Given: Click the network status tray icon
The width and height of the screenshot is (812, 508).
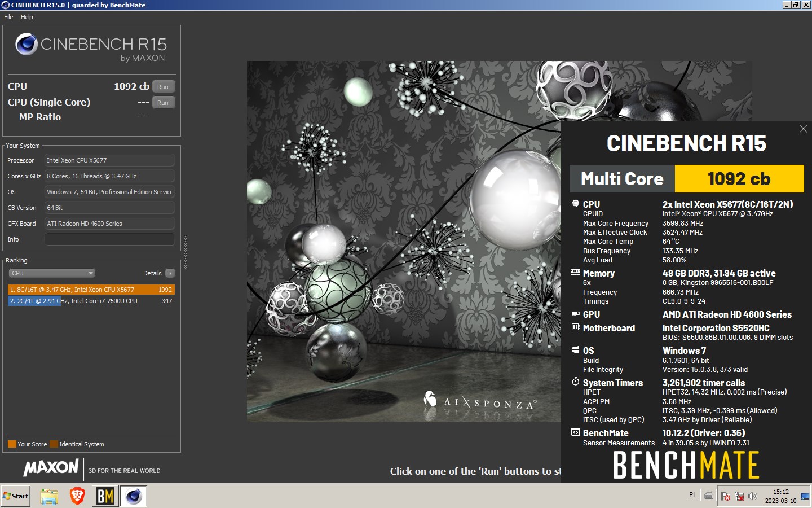Looking at the screenshot, I should pyautogui.click(x=739, y=496).
